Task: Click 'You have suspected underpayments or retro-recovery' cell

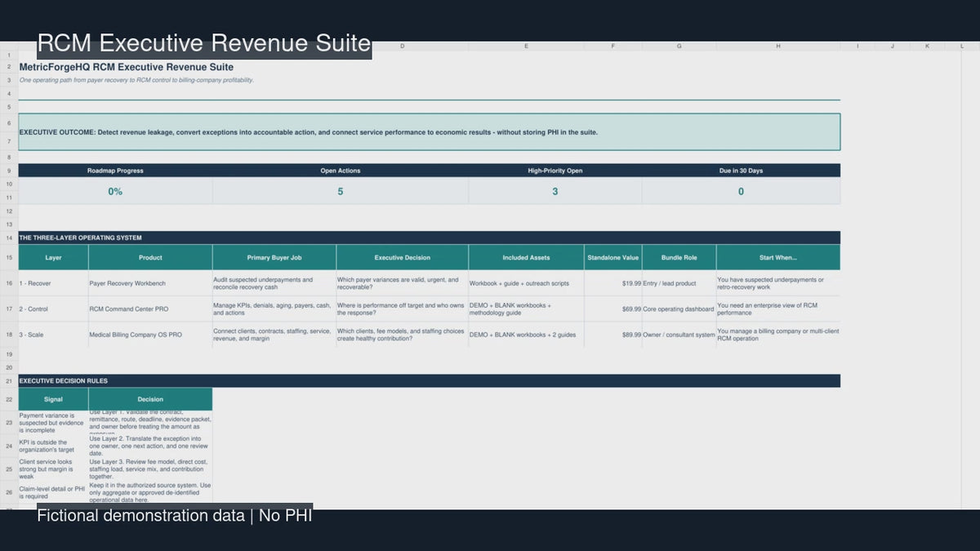Action: [x=777, y=283]
